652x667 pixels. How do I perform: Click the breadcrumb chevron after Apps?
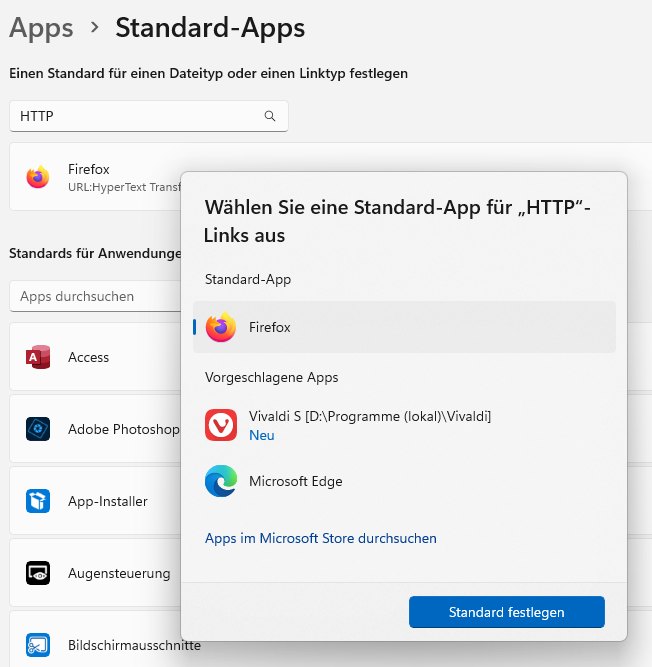pyautogui.click(x=95, y=28)
